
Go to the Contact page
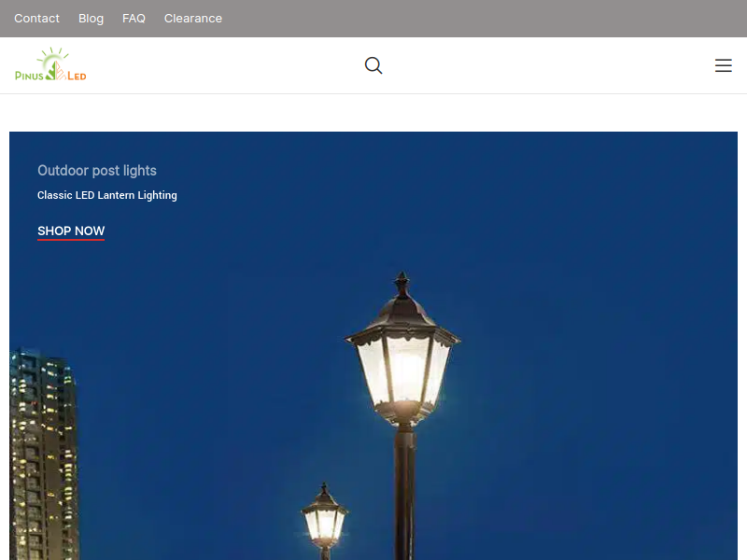pos(36,19)
